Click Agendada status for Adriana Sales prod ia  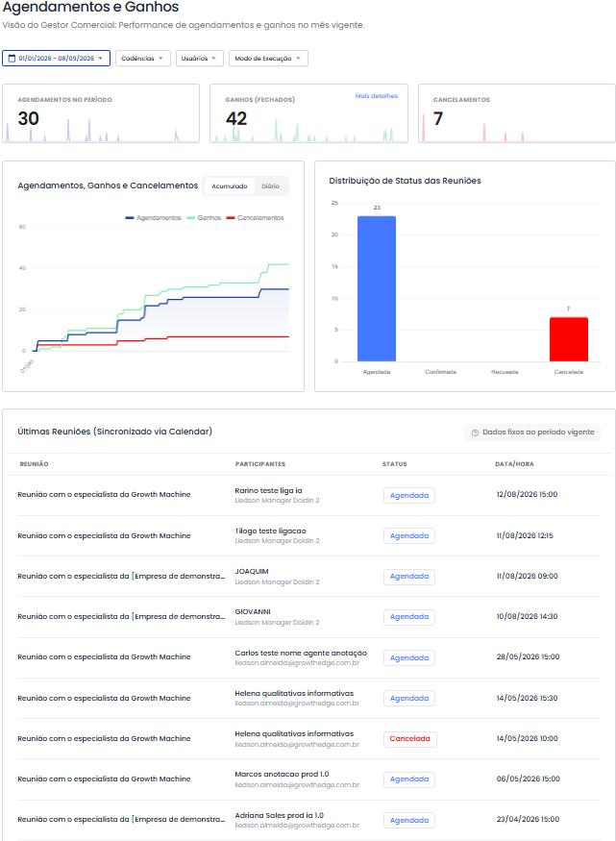coord(409,820)
